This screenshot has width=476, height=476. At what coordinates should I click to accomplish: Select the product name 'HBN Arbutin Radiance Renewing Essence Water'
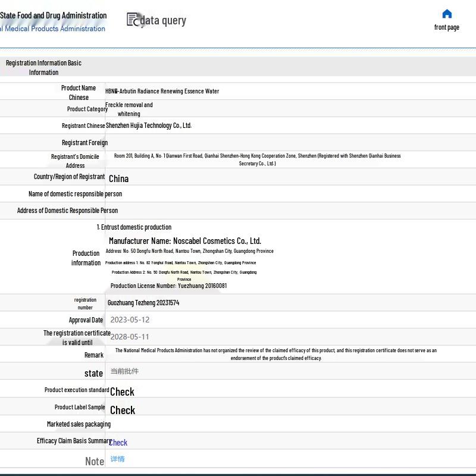coord(162,91)
